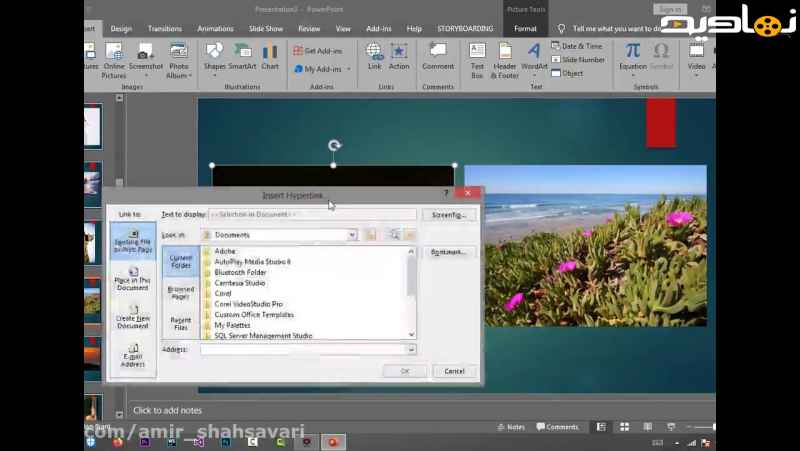The height and width of the screenshot is (451, 800).
Task: Click the Up One Folder icon in the dialog
Action: click(371, 235)
